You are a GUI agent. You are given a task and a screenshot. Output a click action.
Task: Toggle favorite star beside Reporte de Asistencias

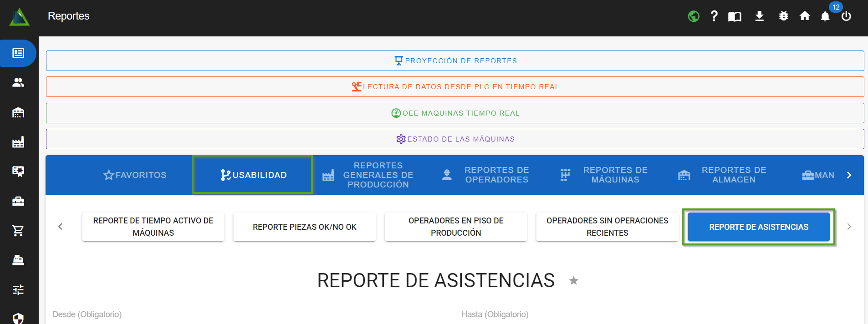tap(573, 281)
